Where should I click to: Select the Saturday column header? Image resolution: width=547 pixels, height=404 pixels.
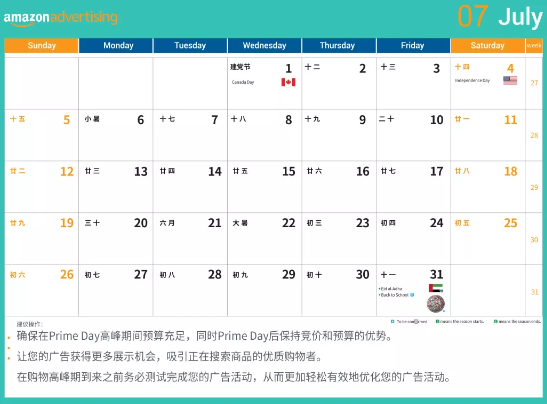tap(488, 45)
